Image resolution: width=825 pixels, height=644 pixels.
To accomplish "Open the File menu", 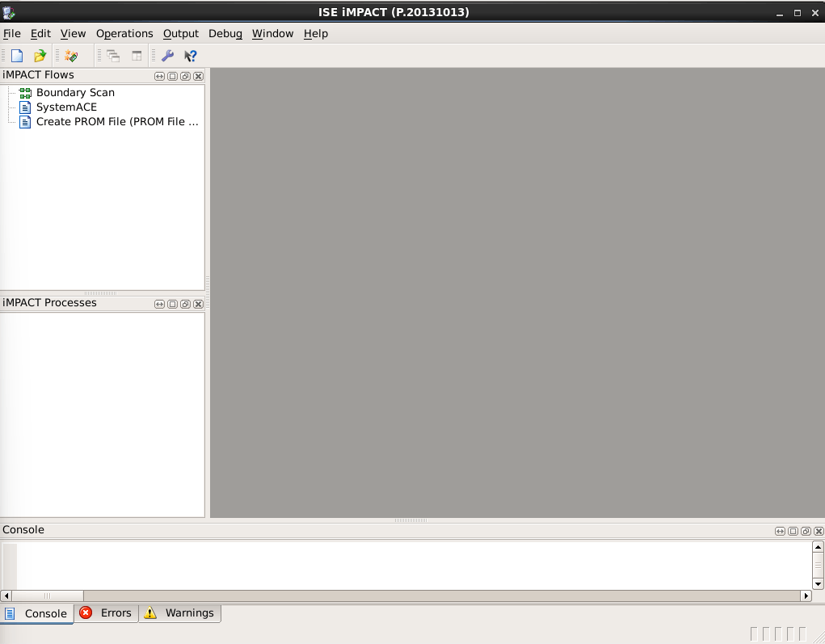I will (x=11, y=34).
